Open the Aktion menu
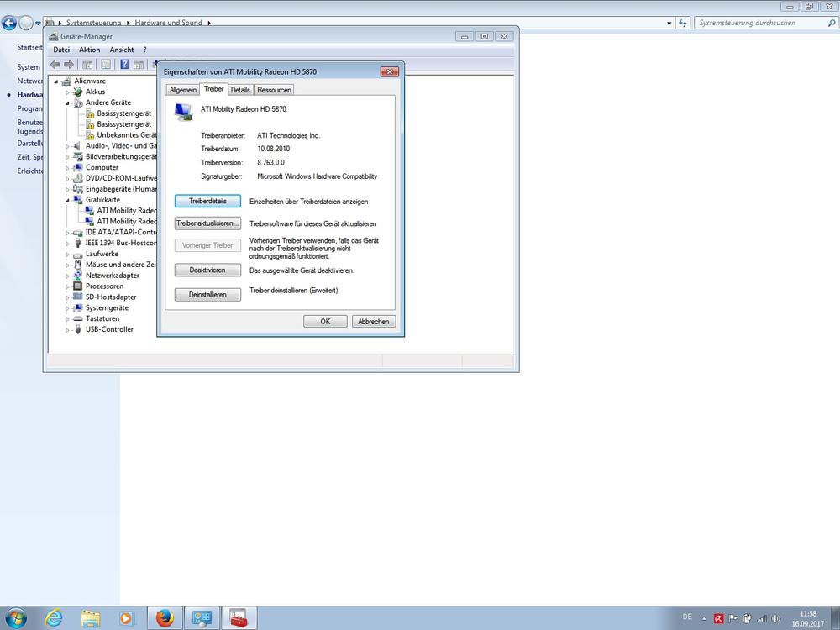 (89, 50)
